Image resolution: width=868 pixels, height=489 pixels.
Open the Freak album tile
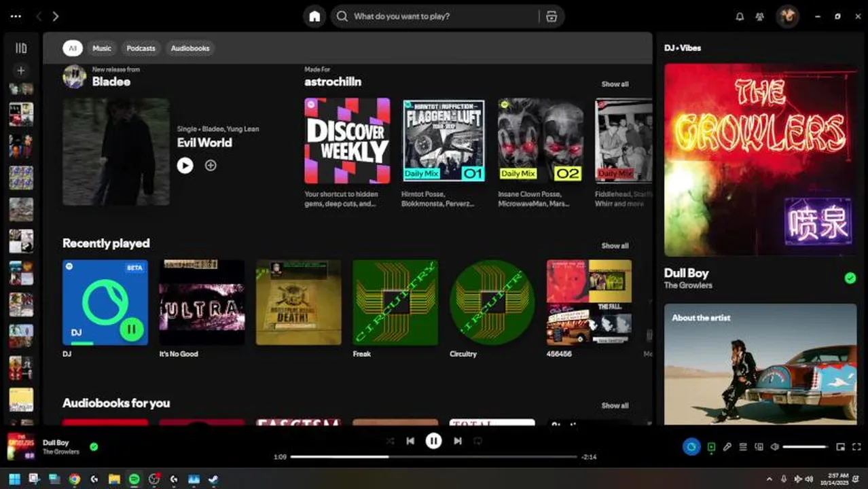pos(395,302)
